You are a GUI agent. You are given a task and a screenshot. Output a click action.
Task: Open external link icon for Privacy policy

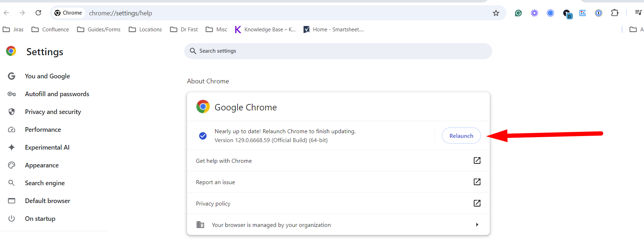click(x=477, y=203)
